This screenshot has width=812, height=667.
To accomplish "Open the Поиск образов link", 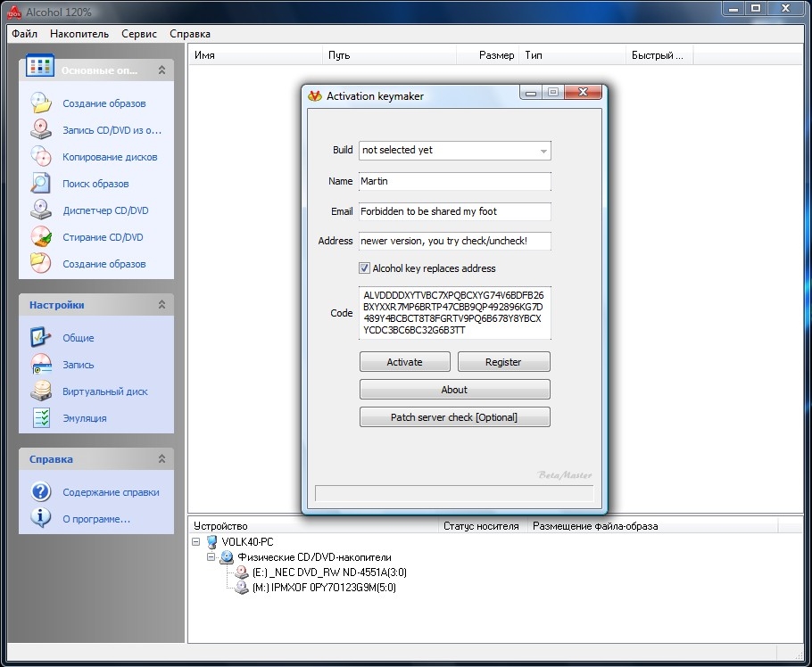I will coord(95,184).
